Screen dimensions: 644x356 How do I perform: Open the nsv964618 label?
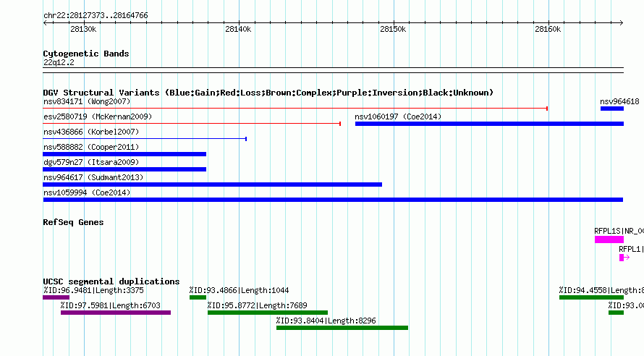(x=619, y=101)
